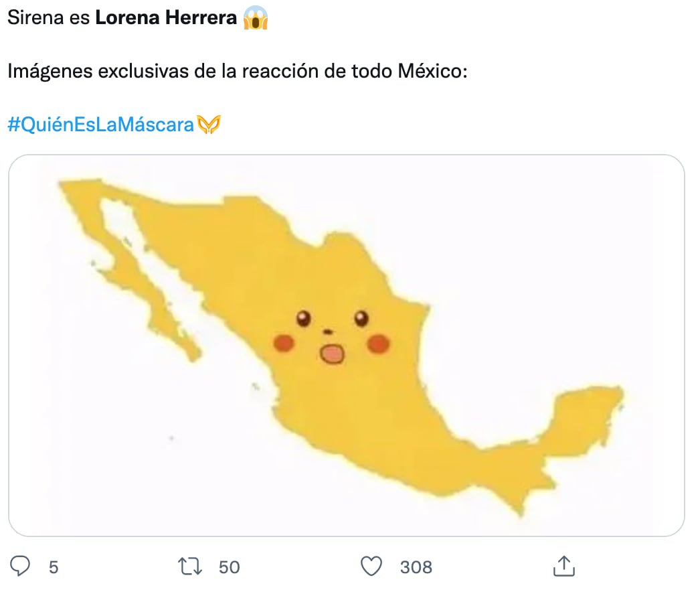The image size is (700, 596).
Task: Click the right red cheek on the face
Action: 378,344
